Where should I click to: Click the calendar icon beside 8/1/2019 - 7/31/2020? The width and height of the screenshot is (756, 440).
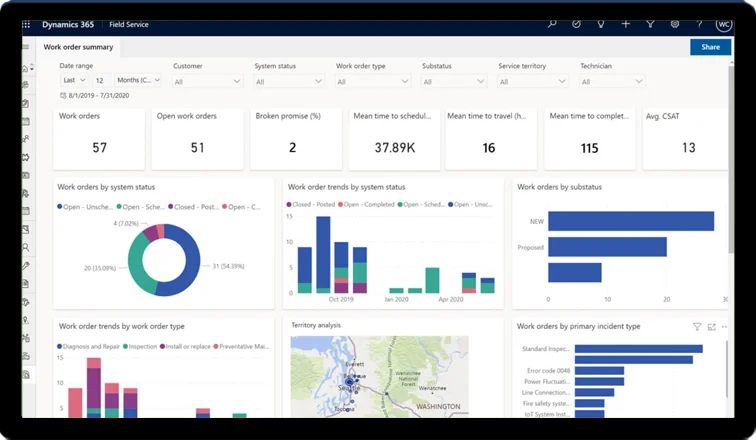(63, 95)
